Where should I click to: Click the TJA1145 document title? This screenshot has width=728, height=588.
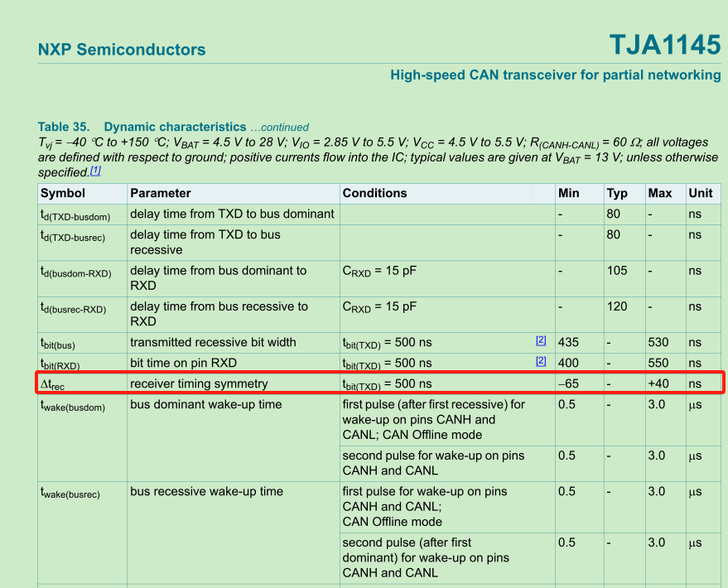tap(663, 46)
